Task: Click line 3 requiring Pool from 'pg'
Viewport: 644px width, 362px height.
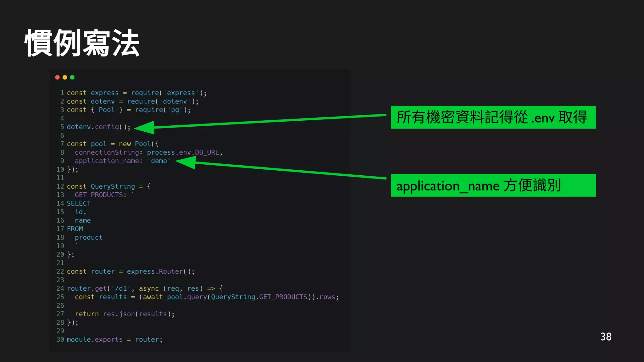Action: 129,110
